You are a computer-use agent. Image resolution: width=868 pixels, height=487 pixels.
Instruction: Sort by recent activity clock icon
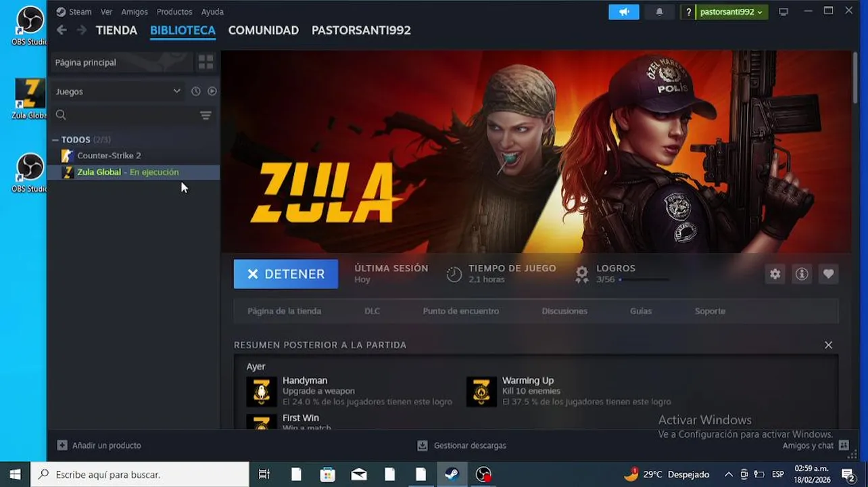[196, 91]
